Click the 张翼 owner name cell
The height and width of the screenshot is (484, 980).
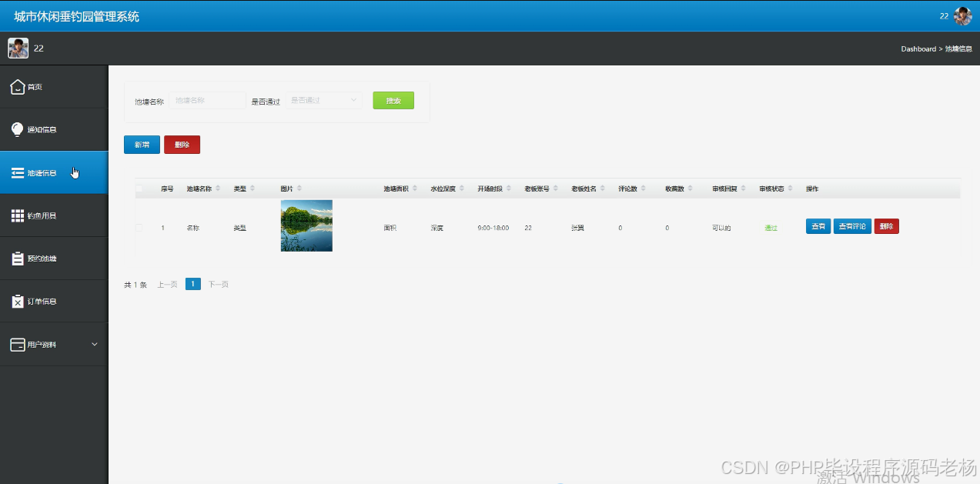[x=577, y=228]
